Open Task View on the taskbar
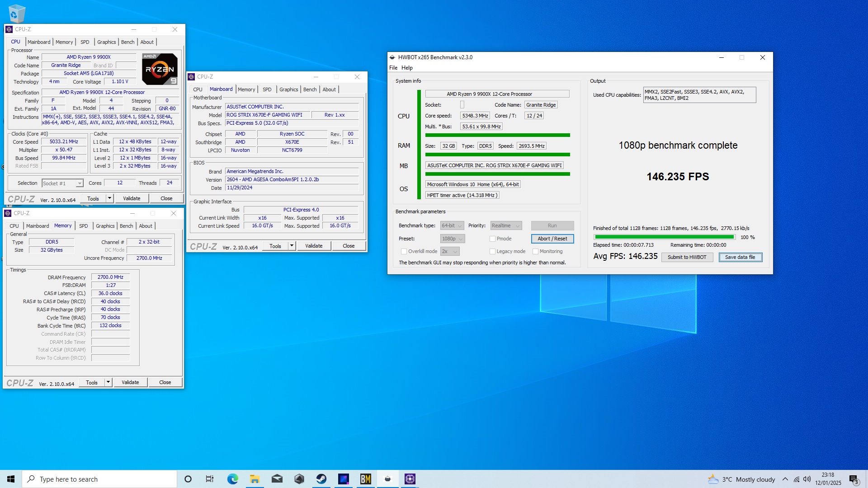The image size is (868, 488). coord(210,479)
